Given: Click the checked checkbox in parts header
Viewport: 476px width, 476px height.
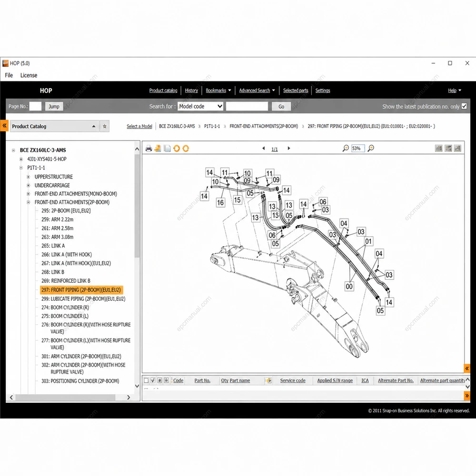Looking at the screenshot, I should [153, 380].
